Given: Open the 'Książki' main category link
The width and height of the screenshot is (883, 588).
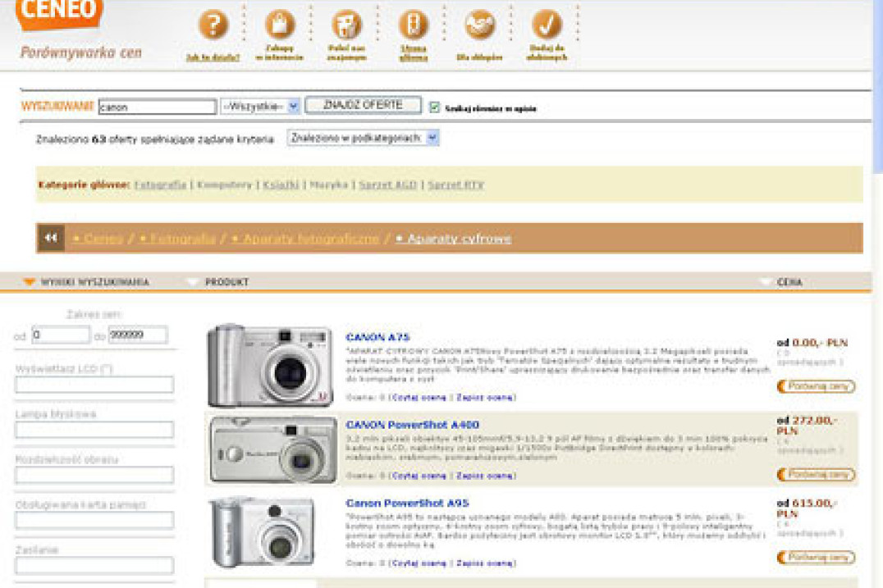Looking at the screenshot, I should click(281, 185).
